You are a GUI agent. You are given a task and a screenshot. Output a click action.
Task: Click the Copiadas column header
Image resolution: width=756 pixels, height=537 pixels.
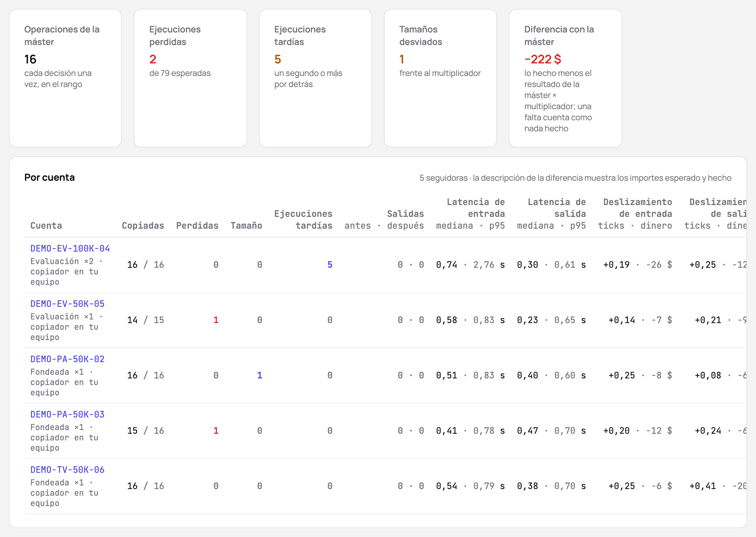tap(143, 226)
